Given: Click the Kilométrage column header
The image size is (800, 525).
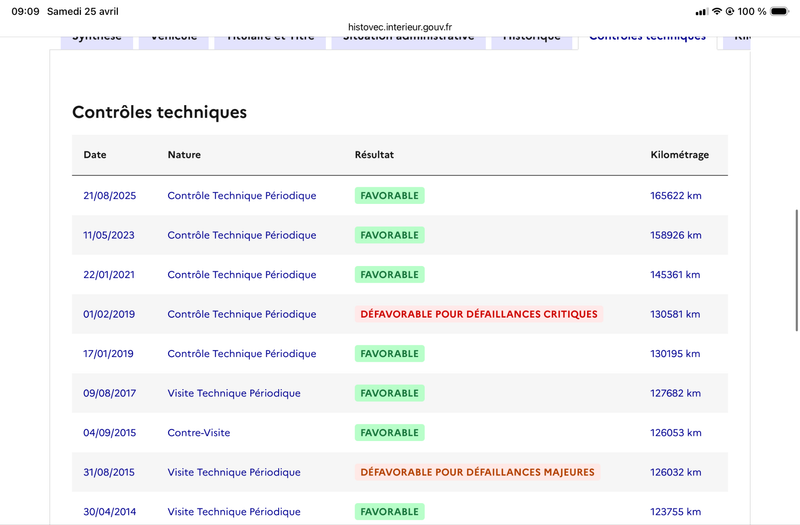Looking at the screenshot, I should pyautogui.click(x=680, y=155).
